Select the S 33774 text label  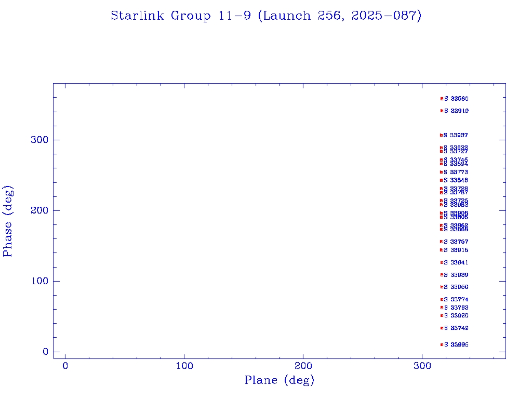456,299
